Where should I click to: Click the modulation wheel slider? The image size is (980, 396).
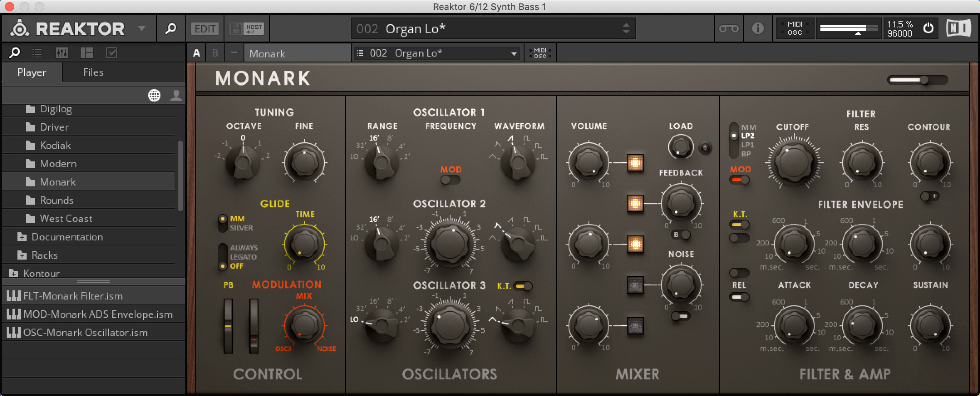coord(254,326)
